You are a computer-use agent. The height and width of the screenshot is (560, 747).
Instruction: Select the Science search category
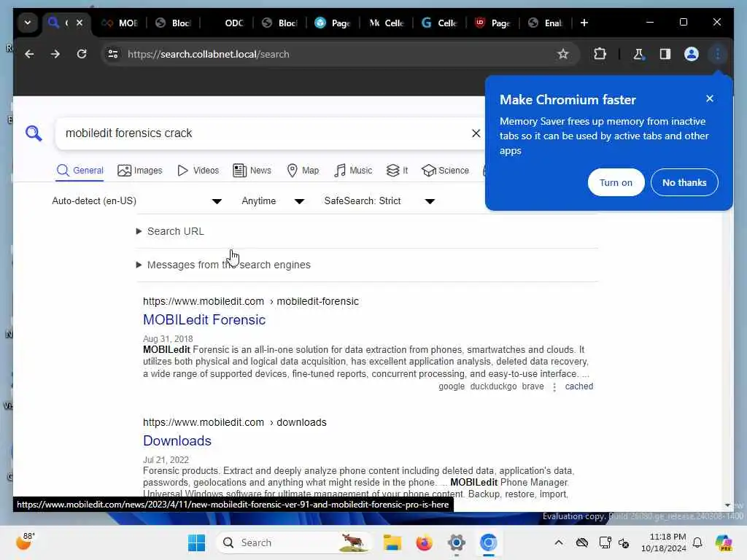pos(446,171)
